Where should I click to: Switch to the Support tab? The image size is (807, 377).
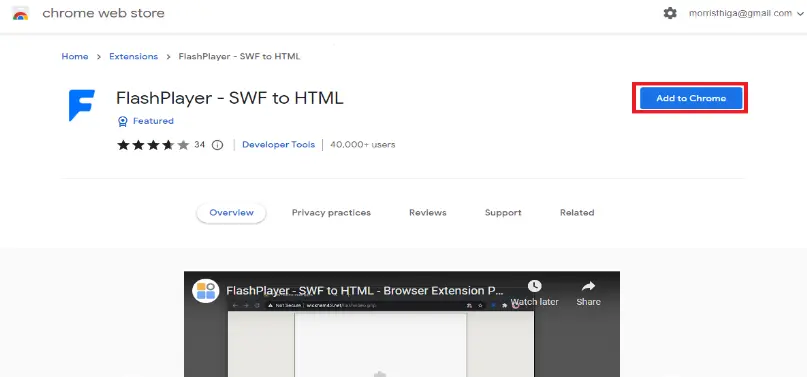pos(503,212)
